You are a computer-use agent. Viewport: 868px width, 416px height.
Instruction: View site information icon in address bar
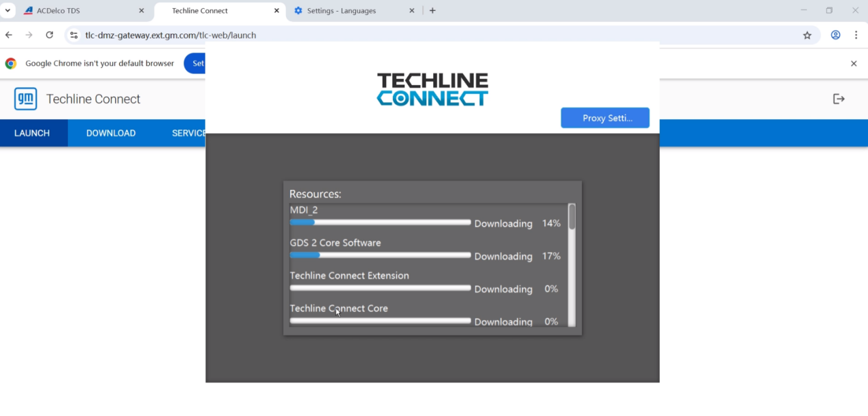(x=74, y=35)
